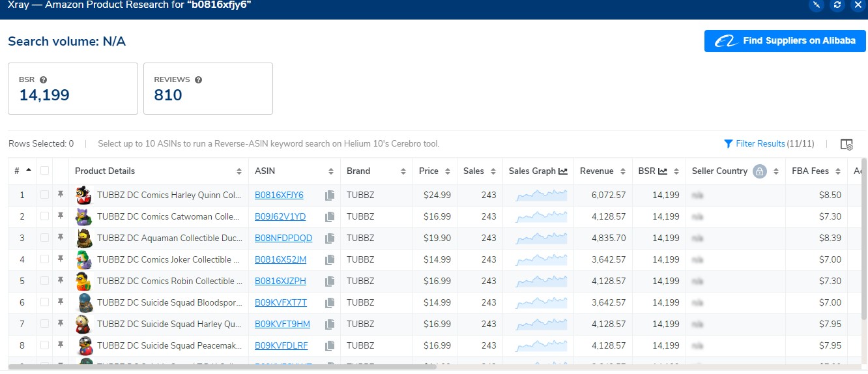Pin the Harley Quinn Collectible row
The image size is (868, 374).
61,194
